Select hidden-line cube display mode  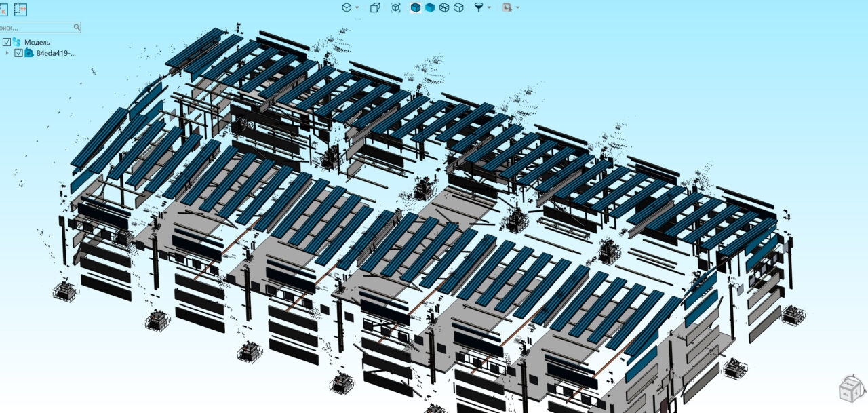click(458, 7)
